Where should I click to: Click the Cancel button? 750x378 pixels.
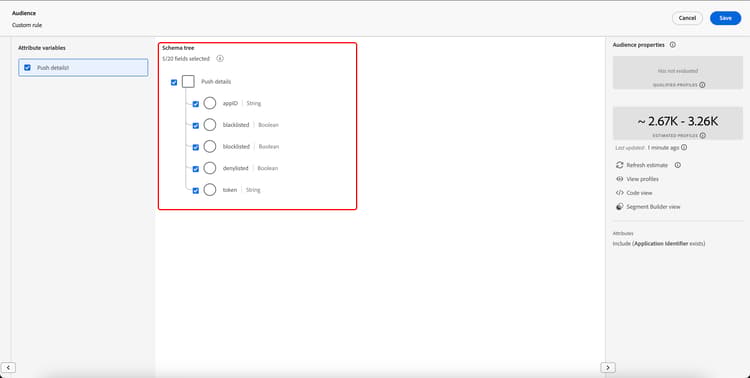click(687, 18)
